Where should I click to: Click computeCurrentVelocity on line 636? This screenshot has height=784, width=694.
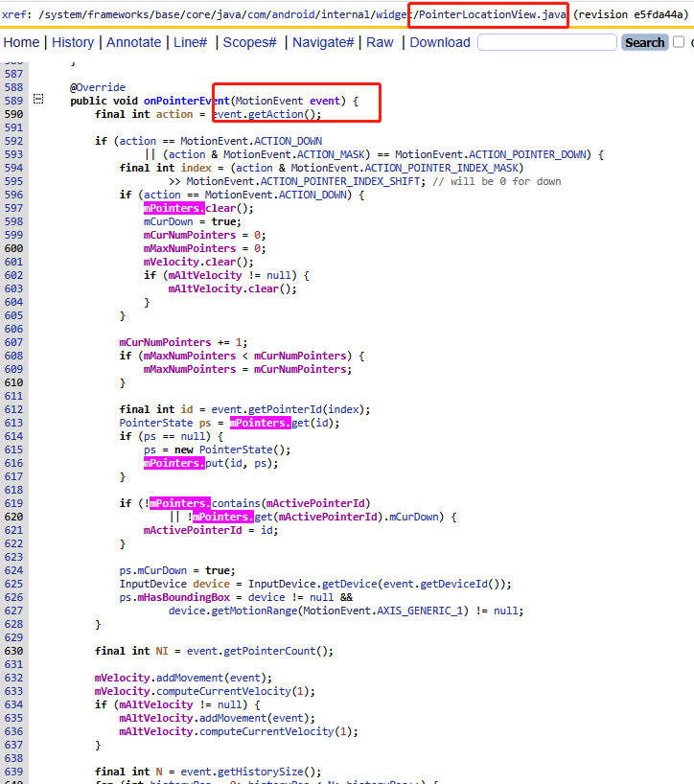pyautogui.click(x=266, y=731)
